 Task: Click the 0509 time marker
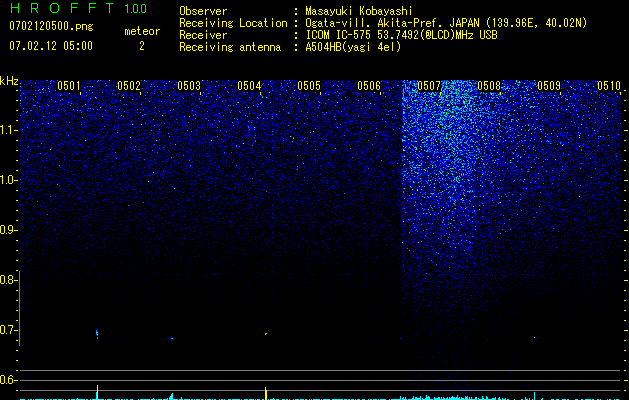coord(549,86)
